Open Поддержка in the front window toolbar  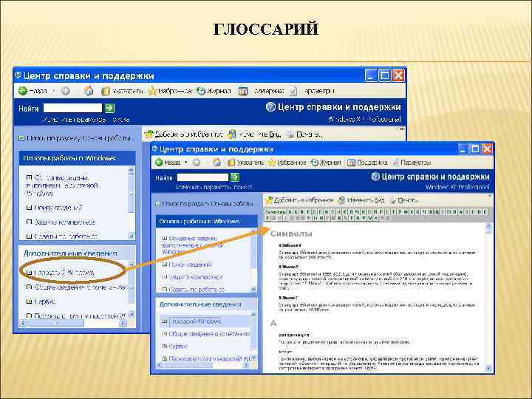[x=367, y=163]
